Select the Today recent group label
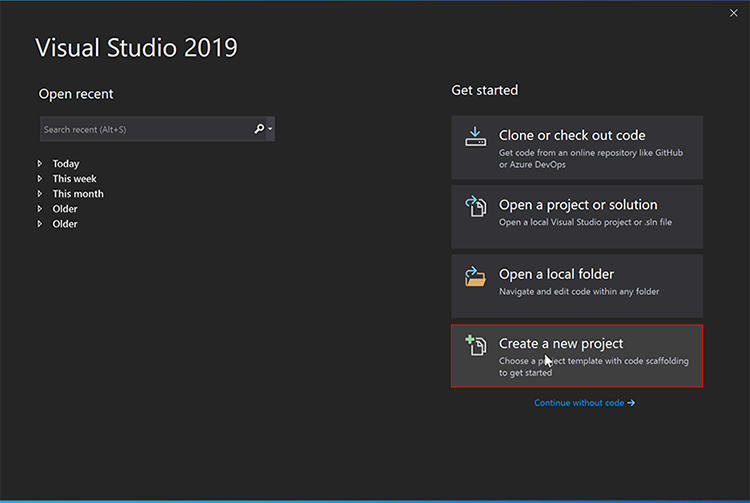Screen dimensions: 750x503 click(66, 164)
